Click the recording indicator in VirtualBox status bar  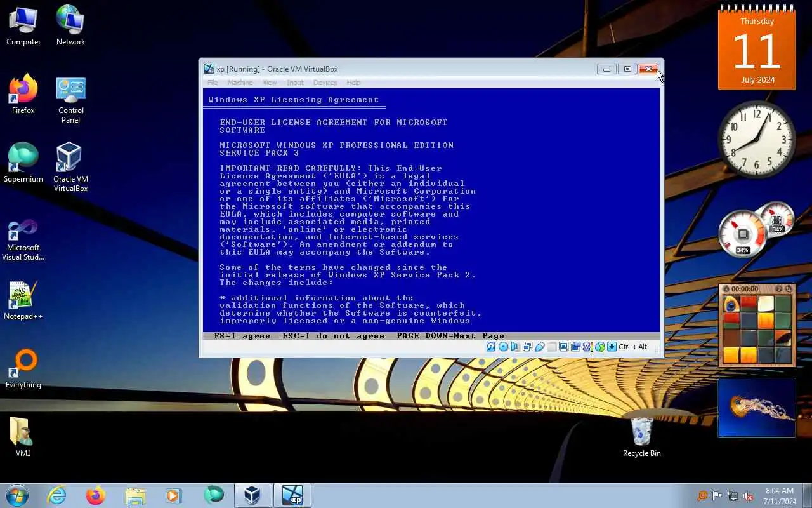tap(575, 347)
